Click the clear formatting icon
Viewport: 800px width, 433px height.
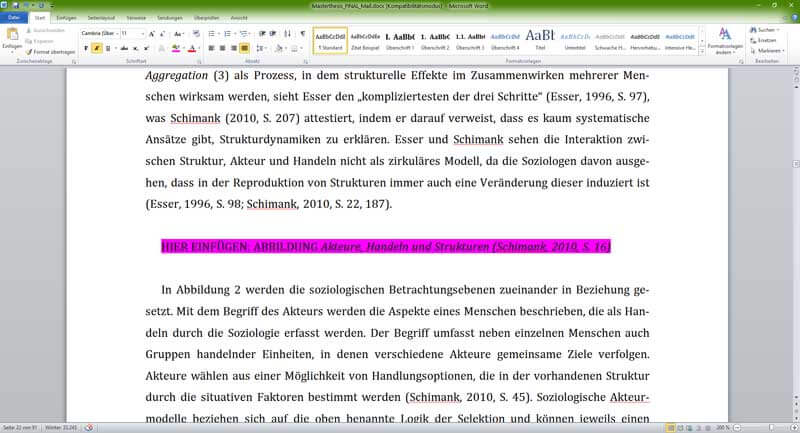click(x=196, y=34)
